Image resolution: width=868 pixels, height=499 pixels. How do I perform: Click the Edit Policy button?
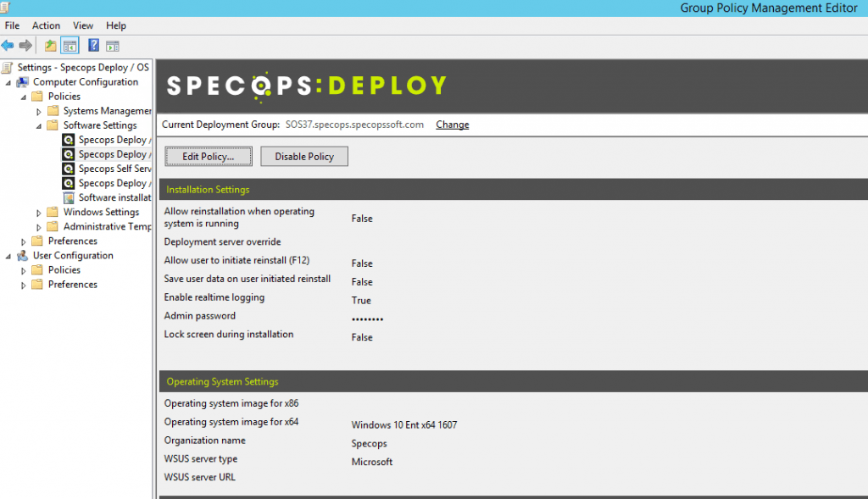(208, 156)
